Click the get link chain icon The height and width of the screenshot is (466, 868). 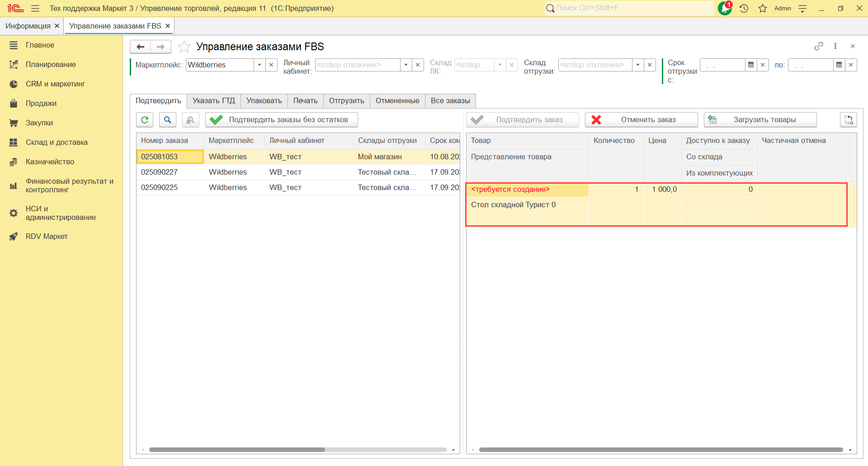click(818, 46)
